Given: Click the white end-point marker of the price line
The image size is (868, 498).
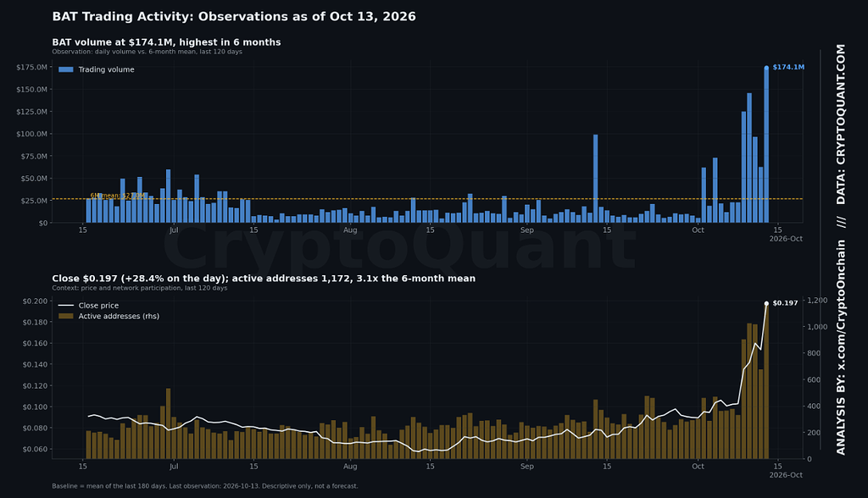Looking at the screenshot, I should tap(766, 303).
